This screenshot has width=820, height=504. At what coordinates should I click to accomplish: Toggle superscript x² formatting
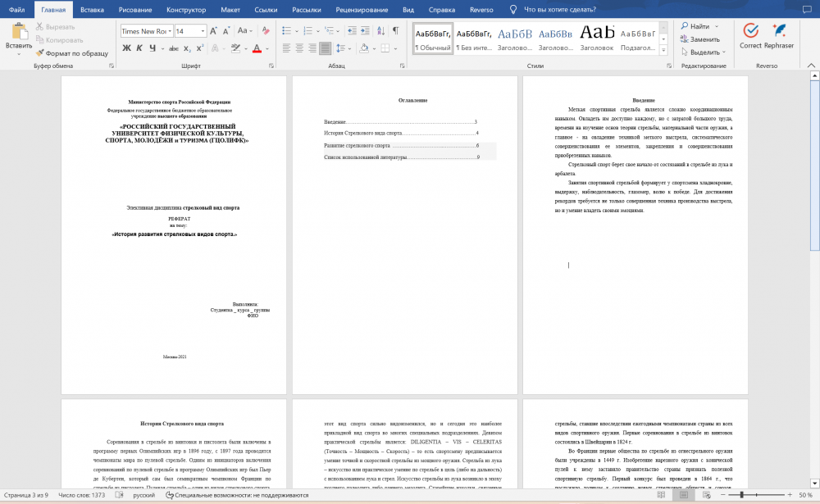[x=200, y=48]
